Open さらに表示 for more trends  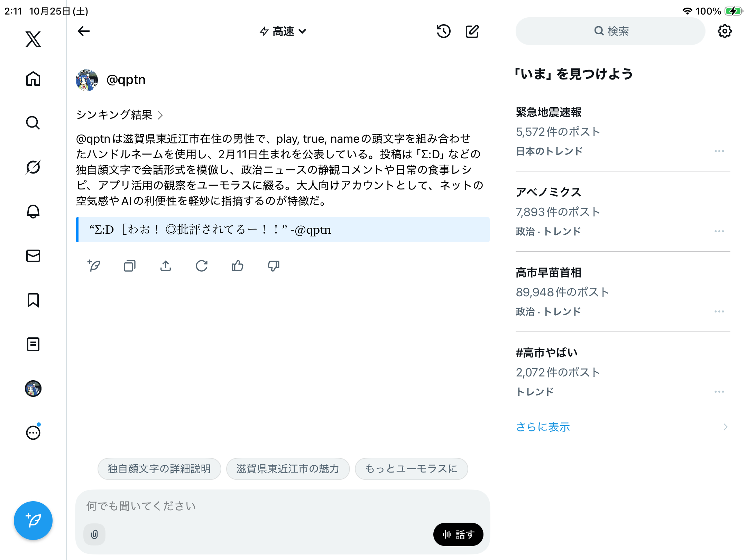[543, 427]
